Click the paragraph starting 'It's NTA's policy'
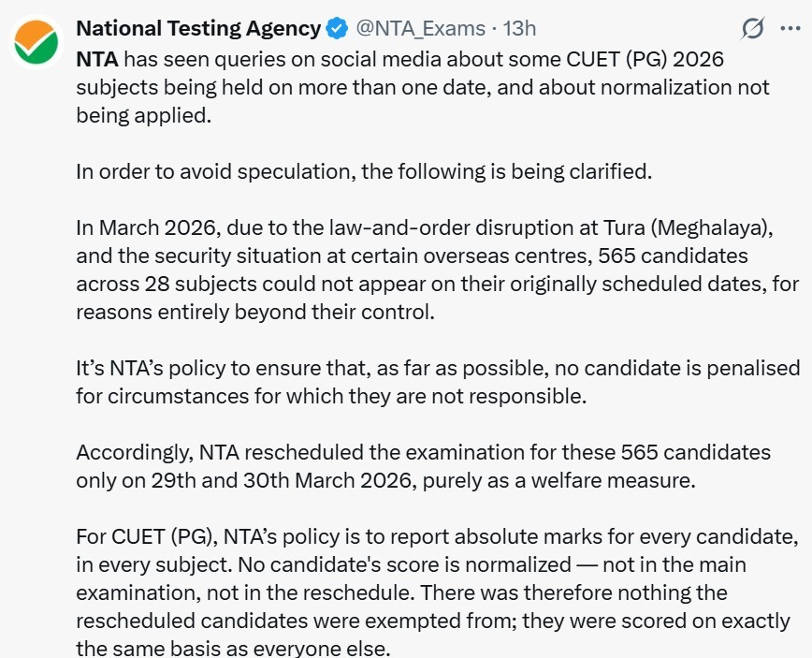 (438, 383)
